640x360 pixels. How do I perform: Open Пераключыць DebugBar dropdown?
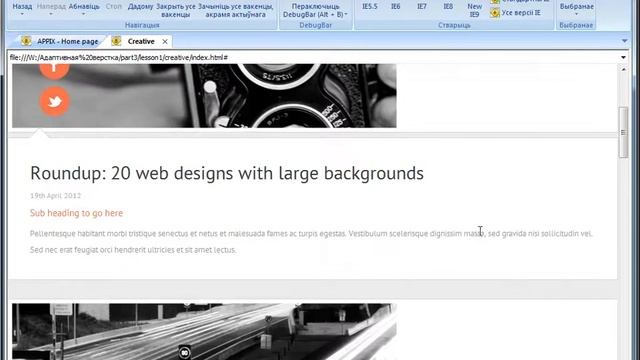coord(316,10)
